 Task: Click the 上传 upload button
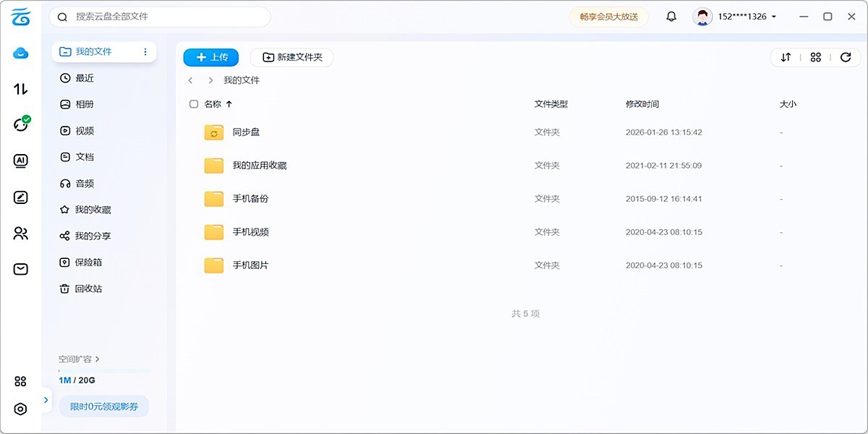point(210,57)
